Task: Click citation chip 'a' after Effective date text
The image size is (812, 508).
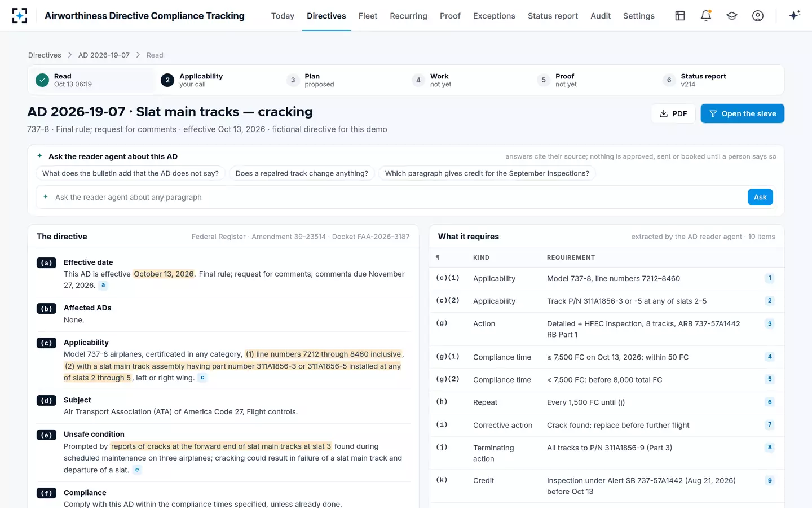Action: click(x=103, y=286)
